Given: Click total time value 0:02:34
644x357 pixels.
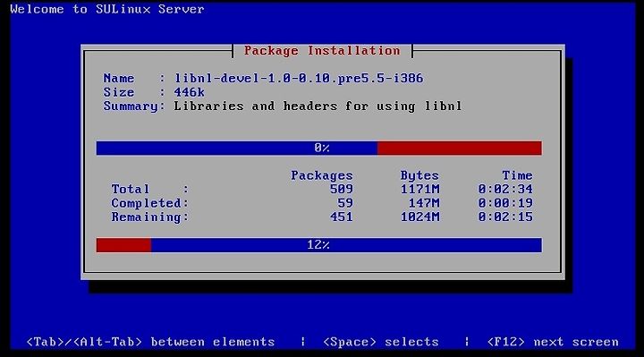Looking at the screenshot, I should [x=505, y=189].
